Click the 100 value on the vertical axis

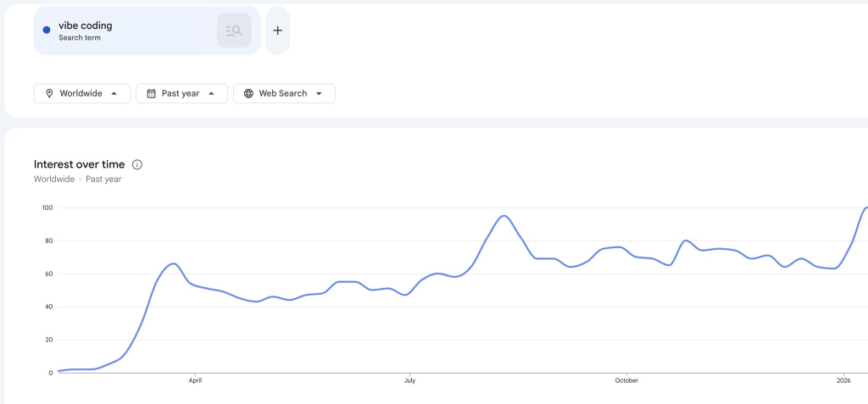tap(46, 208)
